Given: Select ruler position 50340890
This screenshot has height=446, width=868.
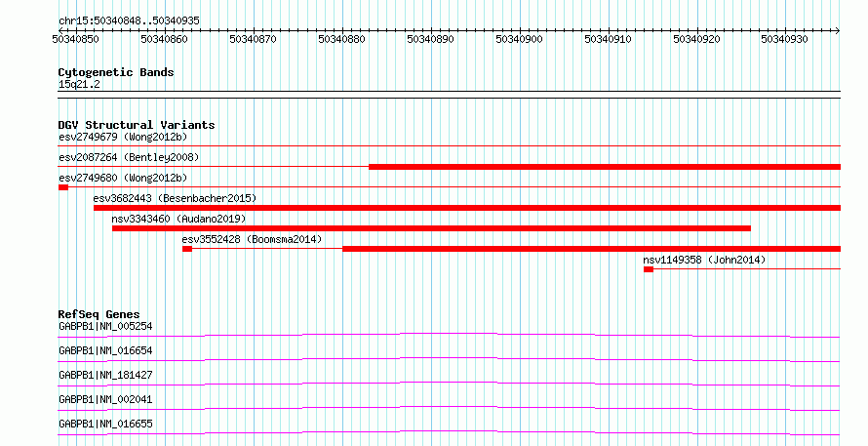Looking at the screenshot, I should click(x=430, y=39).
